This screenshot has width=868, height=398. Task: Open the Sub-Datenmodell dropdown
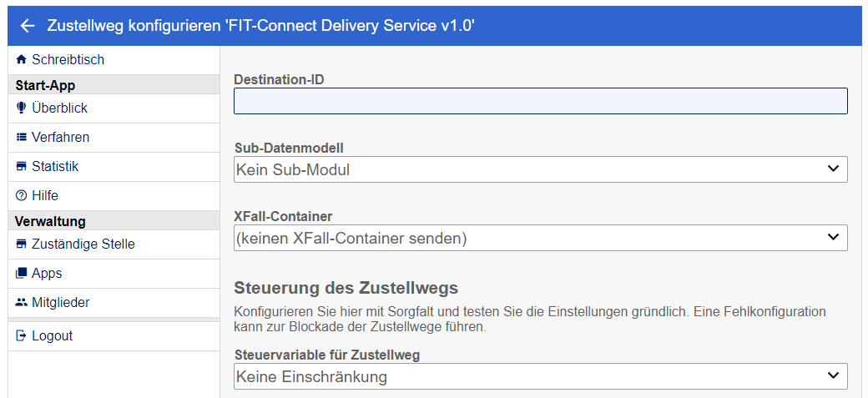tap(540, 169)
